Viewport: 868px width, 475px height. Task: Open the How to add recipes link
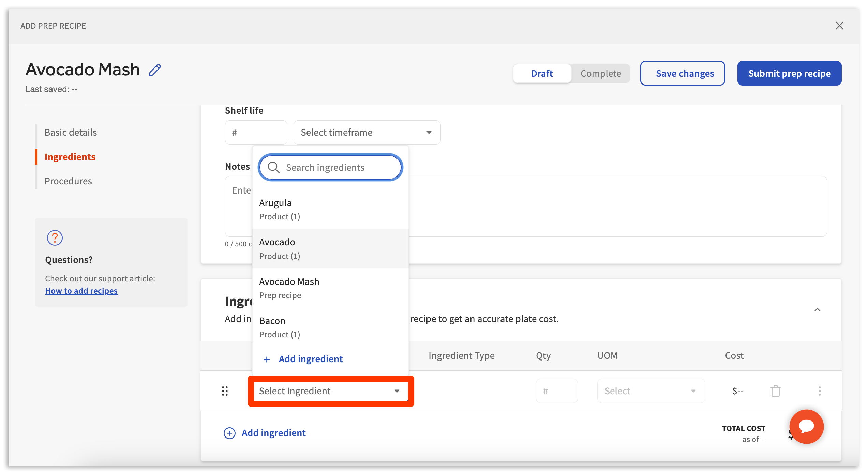tap(81, 291)
